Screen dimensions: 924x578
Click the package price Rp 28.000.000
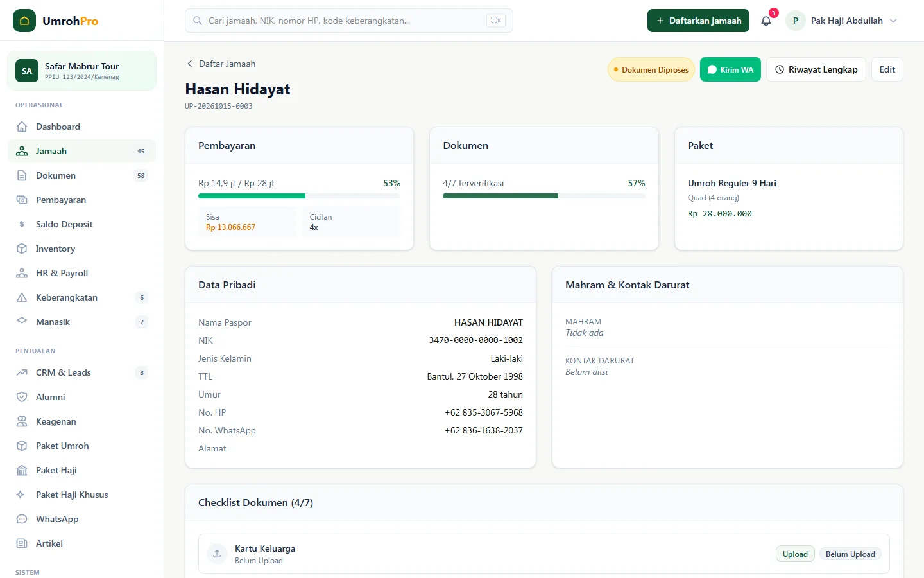(x=720, y=214)
